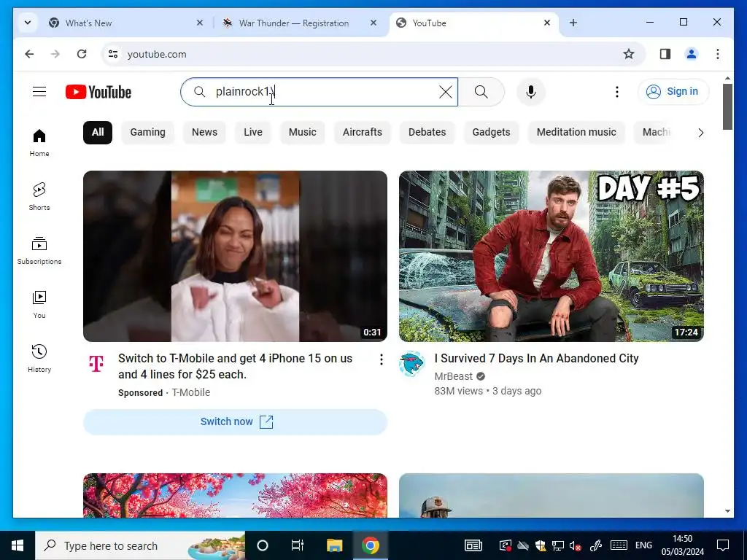747x560 pixels.
Task: Open a new browser tab
Action: tap(573, 23)
